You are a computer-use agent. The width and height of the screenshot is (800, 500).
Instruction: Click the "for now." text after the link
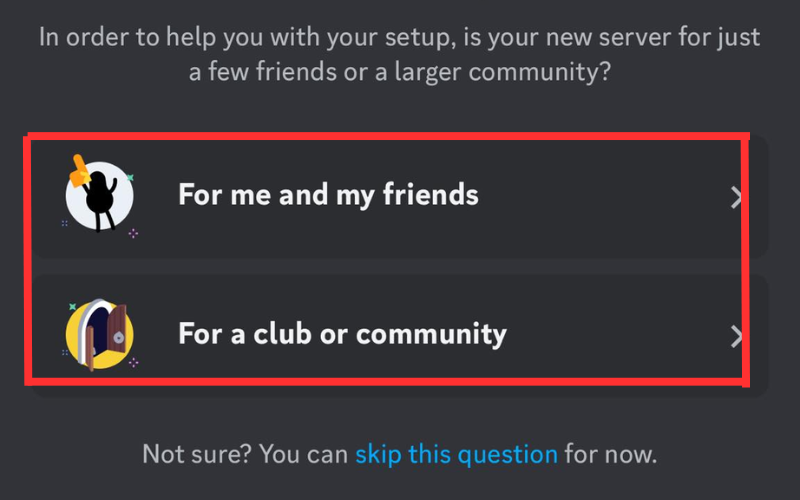[x=610, y=454]
